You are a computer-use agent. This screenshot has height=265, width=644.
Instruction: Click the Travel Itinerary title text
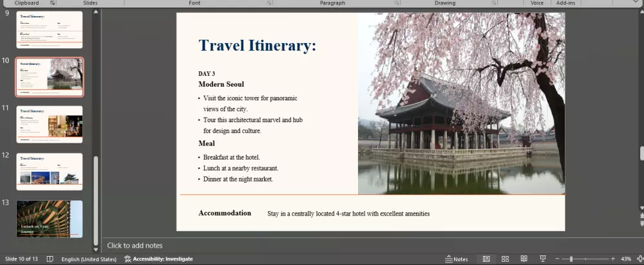[x=258, y=45]
